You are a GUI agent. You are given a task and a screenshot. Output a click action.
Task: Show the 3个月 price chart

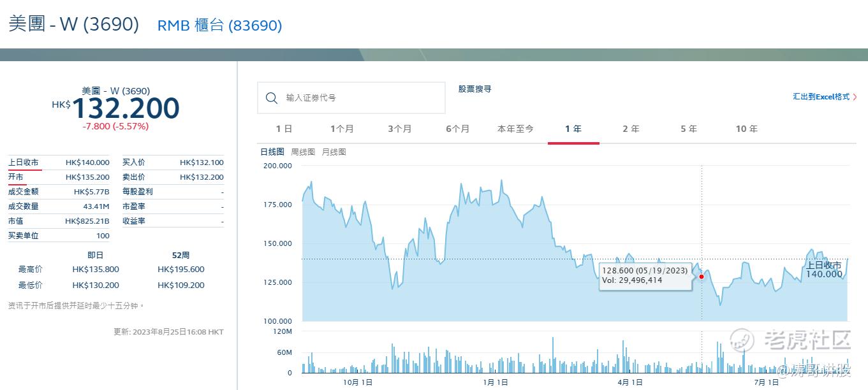400,129
